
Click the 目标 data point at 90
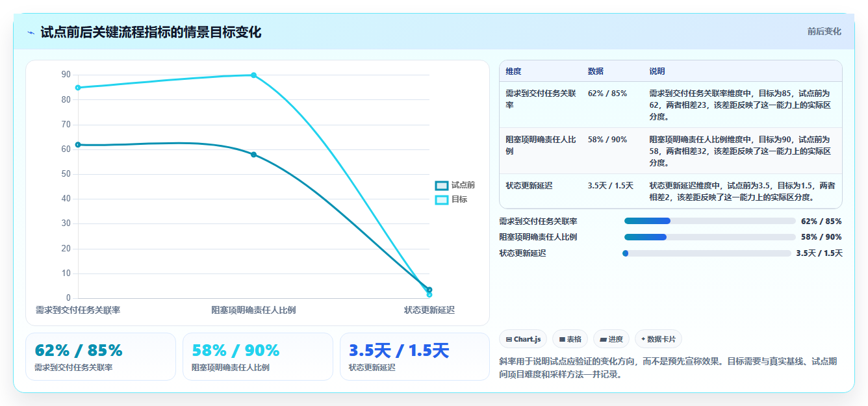click(253, 75)
